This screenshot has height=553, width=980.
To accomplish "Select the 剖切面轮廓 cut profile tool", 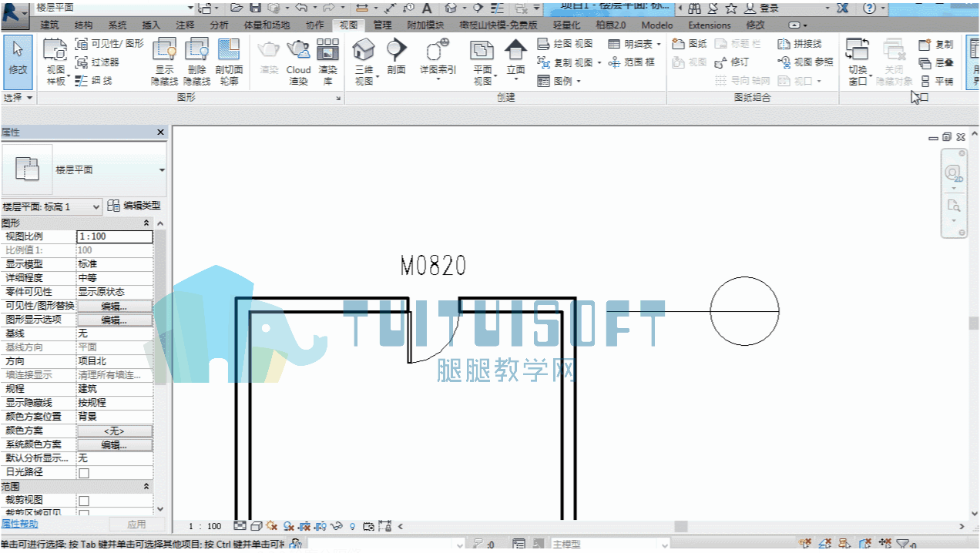I will point(229,62).
